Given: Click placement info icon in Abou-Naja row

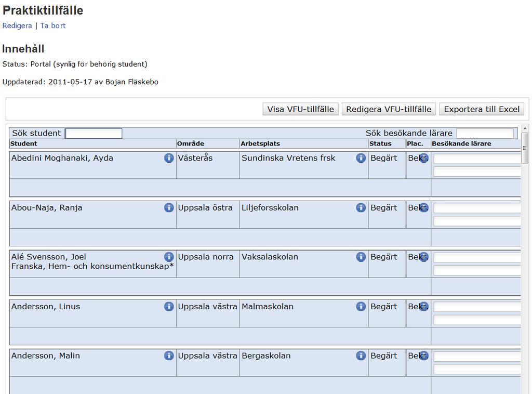Looking at the screenshot, I should pos(424,208).
